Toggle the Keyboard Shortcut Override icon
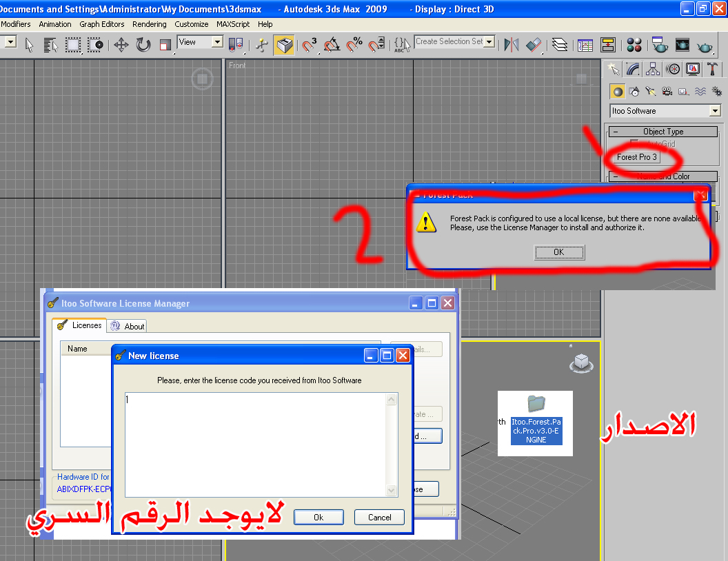The image size is (728, 561). pos(284,45)
